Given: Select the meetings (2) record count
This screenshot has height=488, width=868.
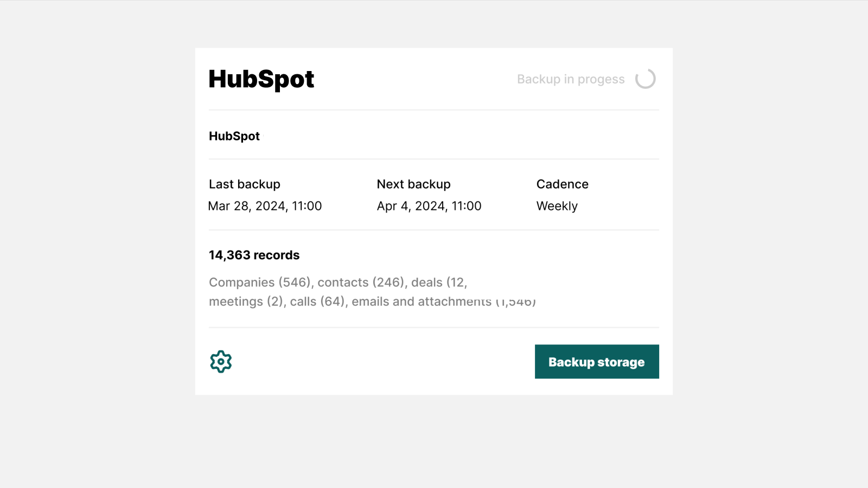Looking at the screenshot, I should click(246, 301).
